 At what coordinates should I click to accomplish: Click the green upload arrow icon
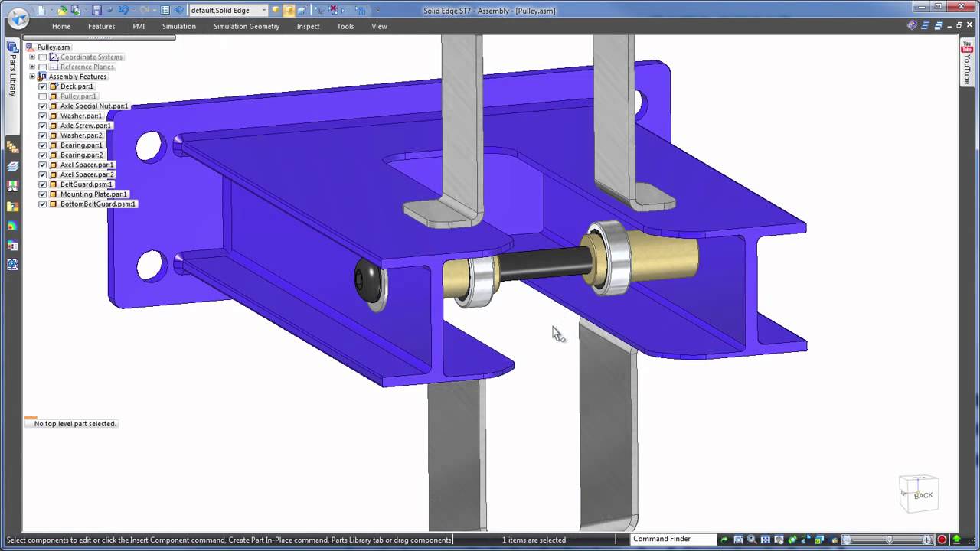tap(957, 540)
